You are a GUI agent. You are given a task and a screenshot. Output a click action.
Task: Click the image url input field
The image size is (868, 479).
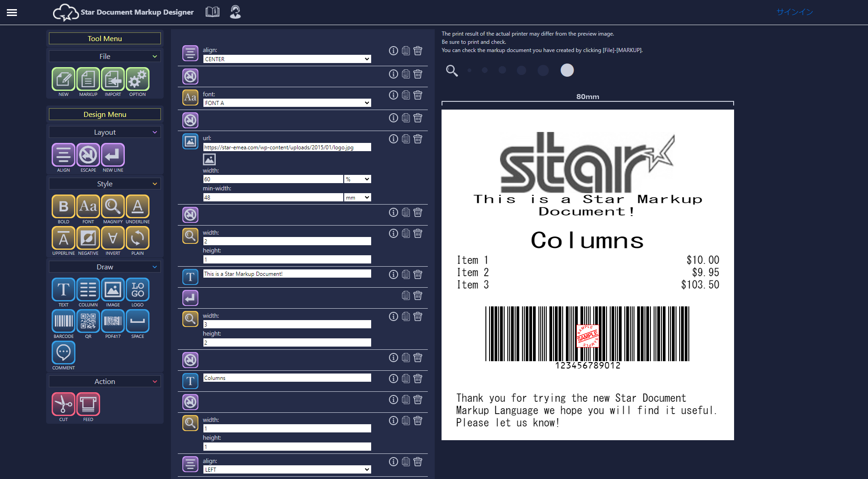(287, 147)
